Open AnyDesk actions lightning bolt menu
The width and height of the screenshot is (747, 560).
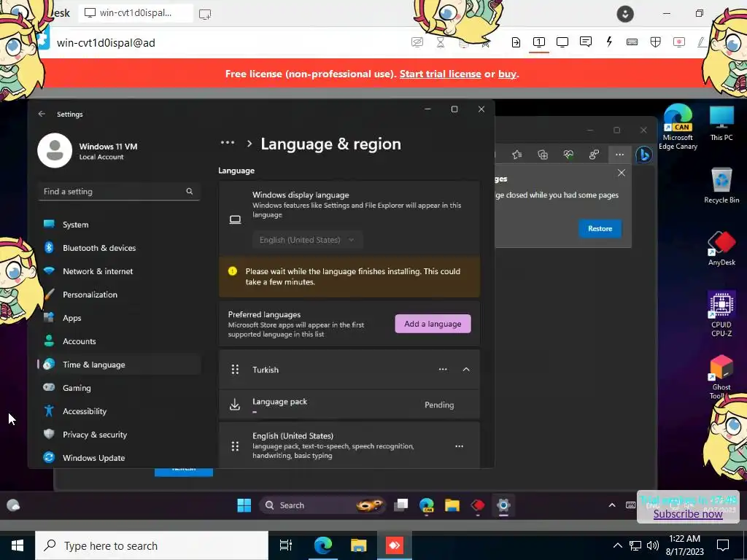(x=609, y=42)
